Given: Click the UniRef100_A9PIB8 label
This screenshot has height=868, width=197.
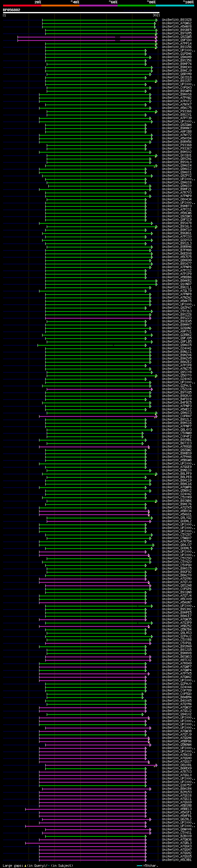Looking at the screenshot, I should click(x=177, y=132).
